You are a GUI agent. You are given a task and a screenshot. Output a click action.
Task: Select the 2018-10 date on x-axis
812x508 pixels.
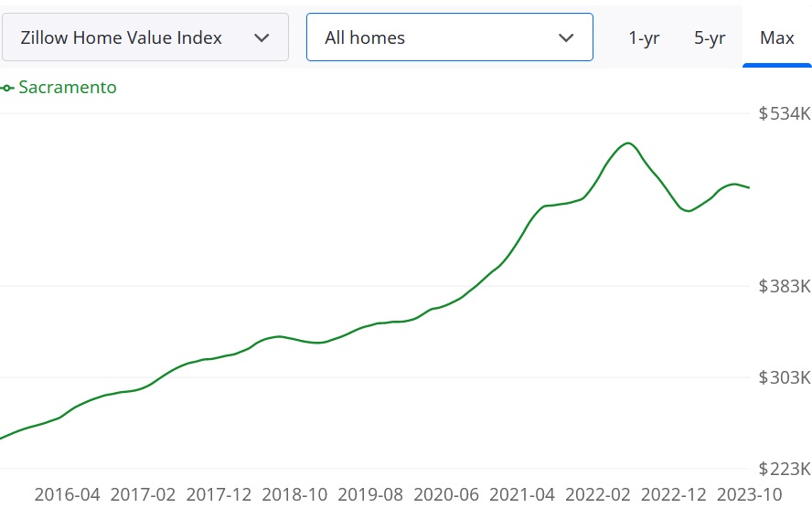(x=294, y=494)
